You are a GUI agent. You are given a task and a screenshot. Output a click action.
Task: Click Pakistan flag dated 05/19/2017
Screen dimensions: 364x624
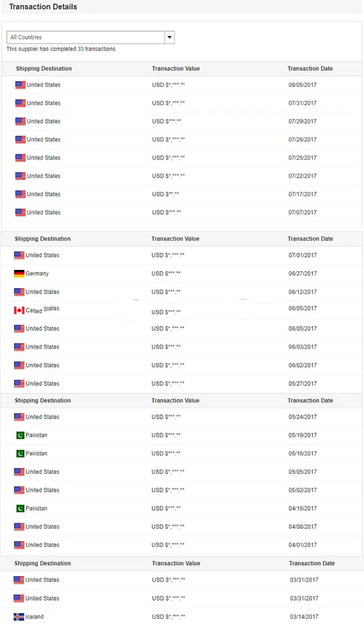tap(20, 435)
